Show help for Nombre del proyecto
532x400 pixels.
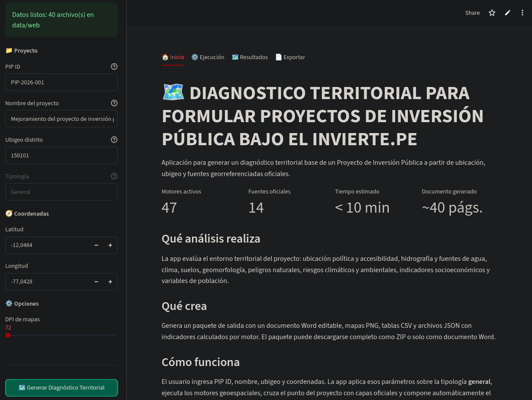pos(114,103)
